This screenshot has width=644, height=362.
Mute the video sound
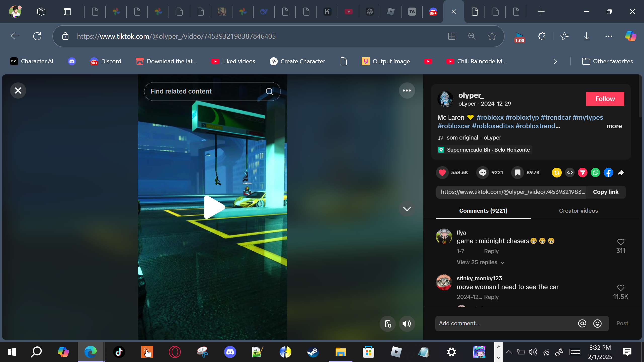[407, 324]
